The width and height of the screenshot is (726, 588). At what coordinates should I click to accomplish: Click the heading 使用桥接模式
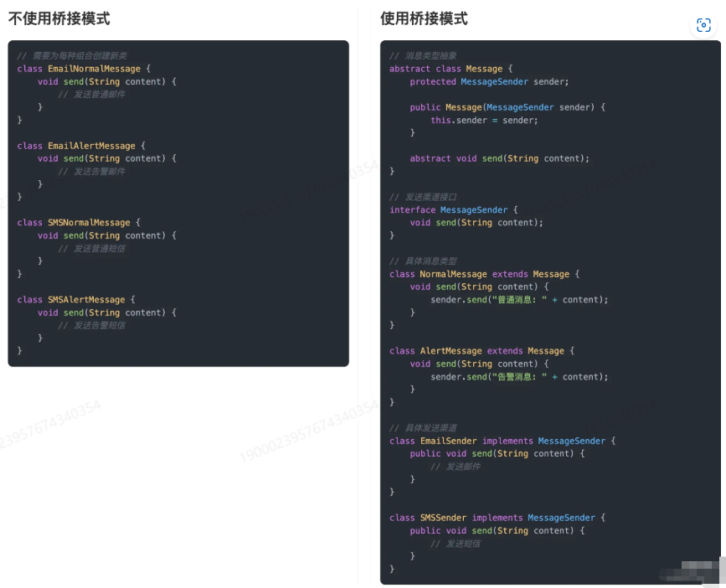point(424,18)
